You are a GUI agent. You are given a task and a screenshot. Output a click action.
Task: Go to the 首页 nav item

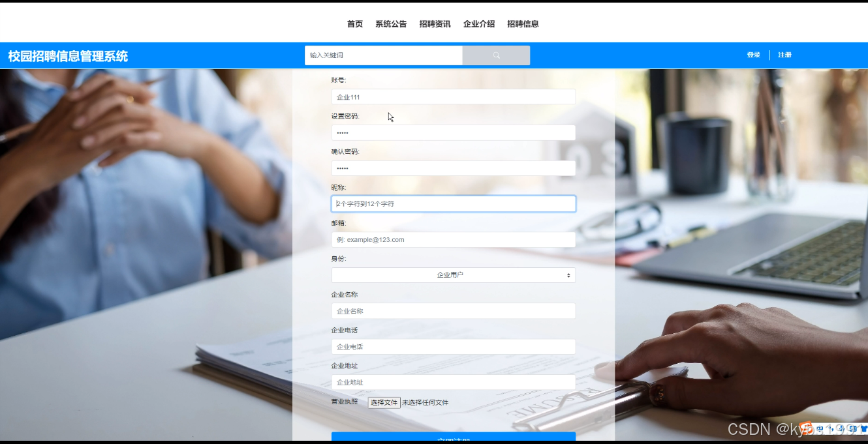pyautogui.click(x=355, y=24)
